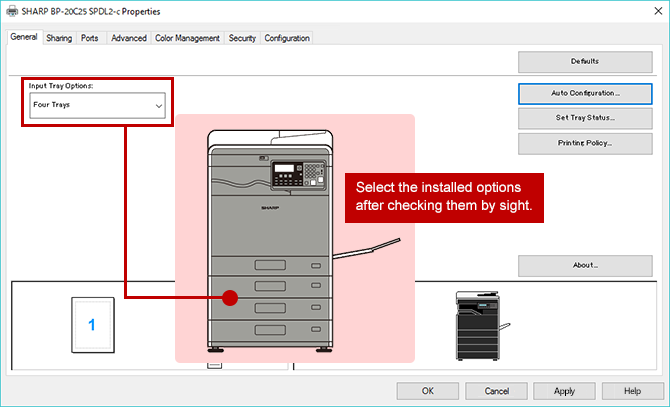Viewport: 670px width, 407px height.
Task: Click the page preview thumbnail numbered 1
Action: tap(93, 325)
